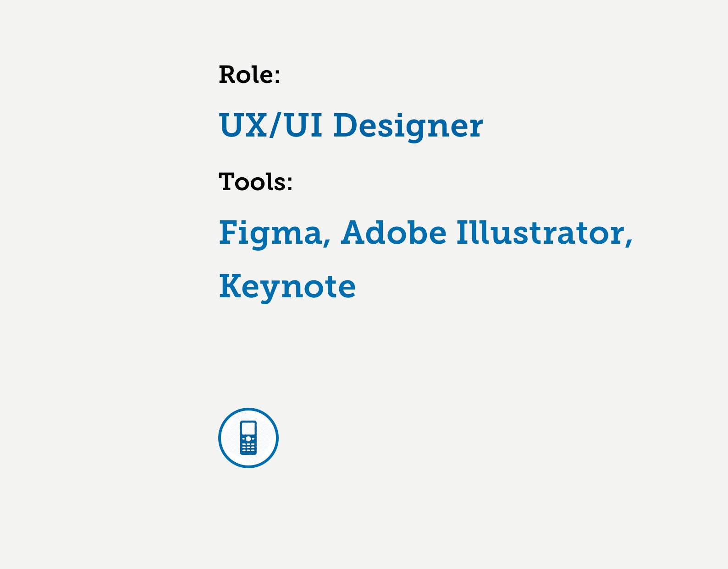The width and height of the screenshot is (728, 569).
Task: Click the blue circular ring around phone
Action: click(248, 438)
